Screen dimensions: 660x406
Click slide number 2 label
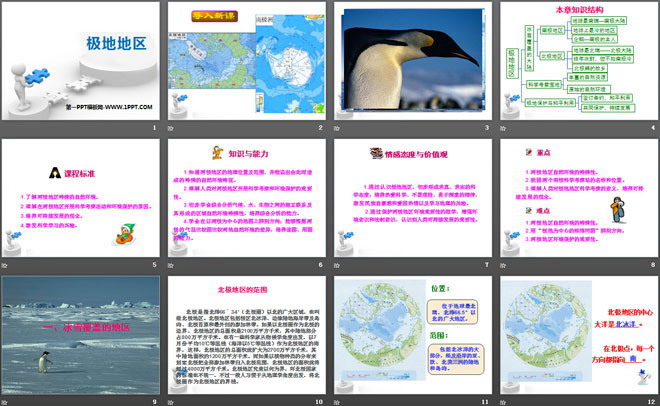click(321, 127)
